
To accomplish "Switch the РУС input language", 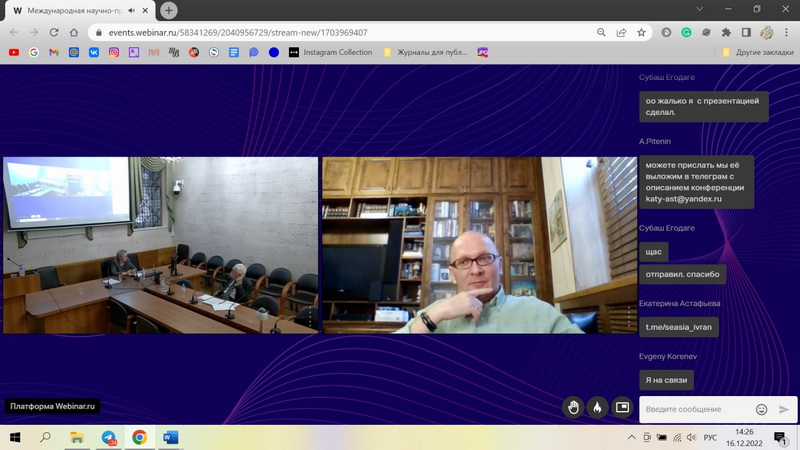I will (x=710, y=438).
